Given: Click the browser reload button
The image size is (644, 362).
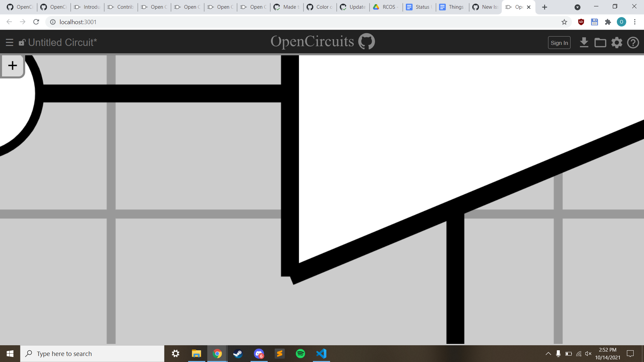Looking at the screenshot, I should pos(36,22).
